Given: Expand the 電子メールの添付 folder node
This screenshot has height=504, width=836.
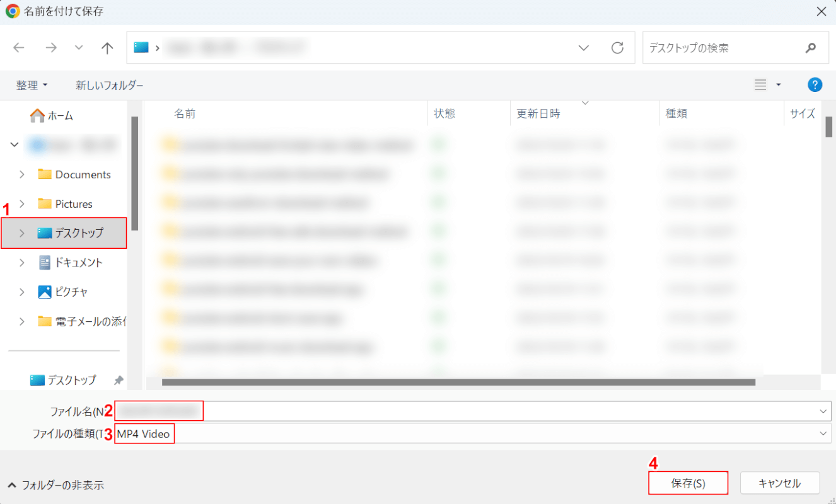Looking at the screenshot, I should click(23, 321).
